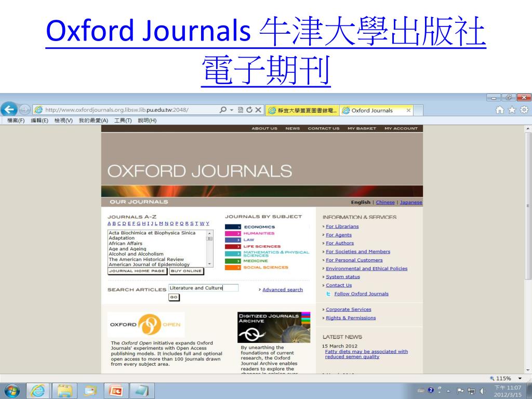Open the 說明(H) menu
532x399 pixels.
tap(147, 121)
